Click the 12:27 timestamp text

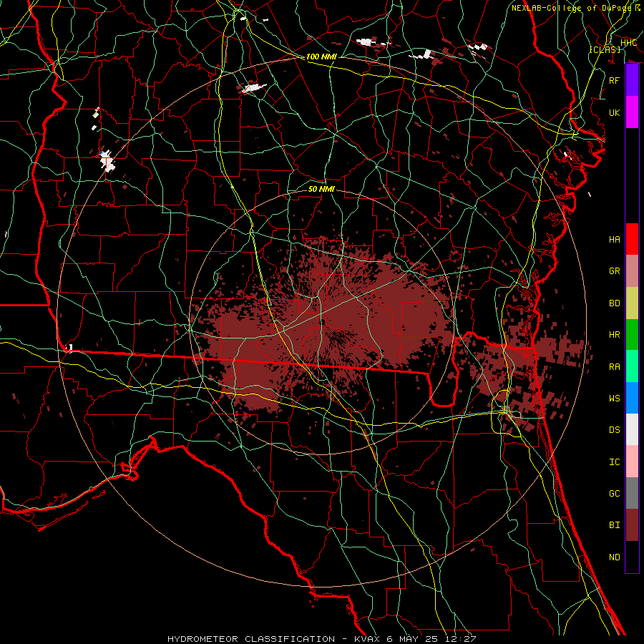[460, 639]
